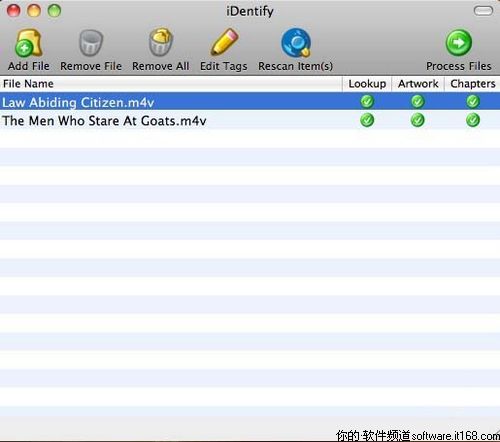
Task: Open Edit Tags pencil tool
Action: click(224, 42)
